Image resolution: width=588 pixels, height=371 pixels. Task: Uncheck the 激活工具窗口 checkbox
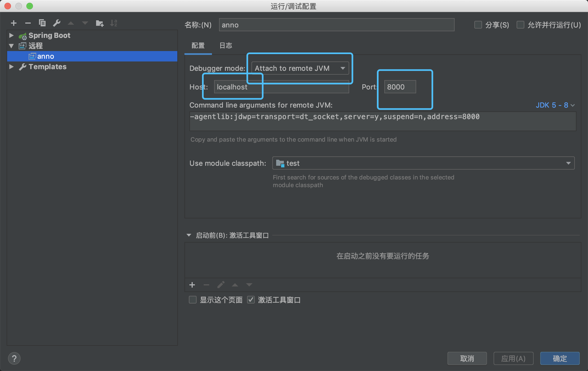251,300
